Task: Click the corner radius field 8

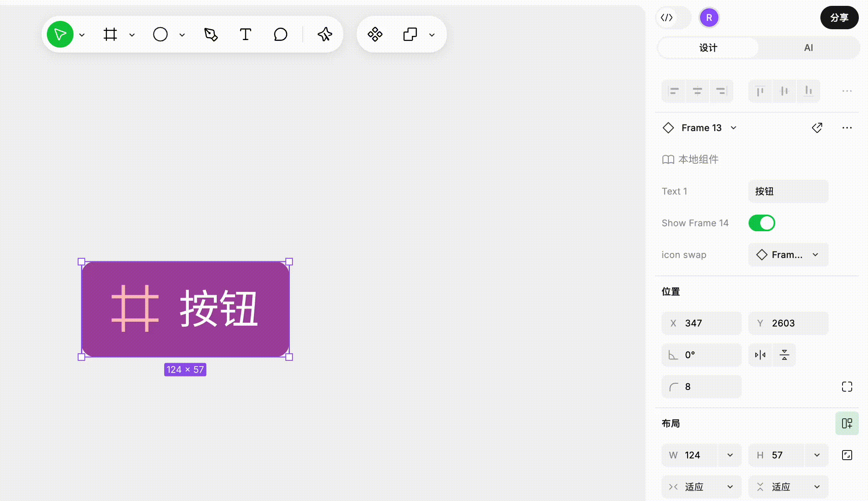Action: 702,387
